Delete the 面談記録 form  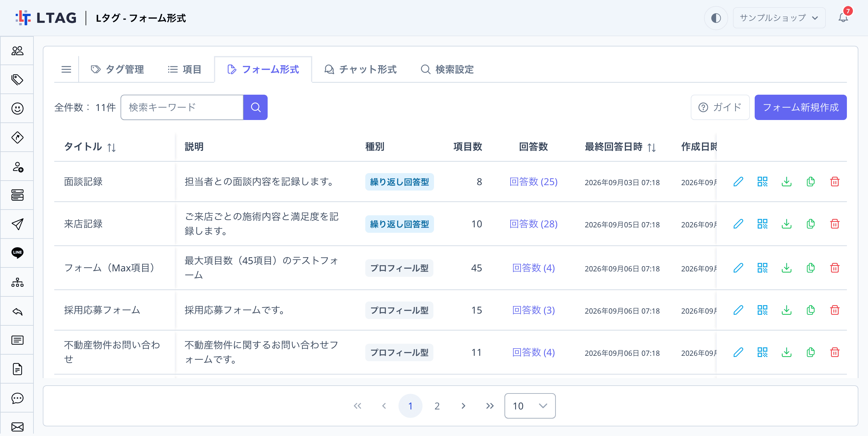coord(835,182)
